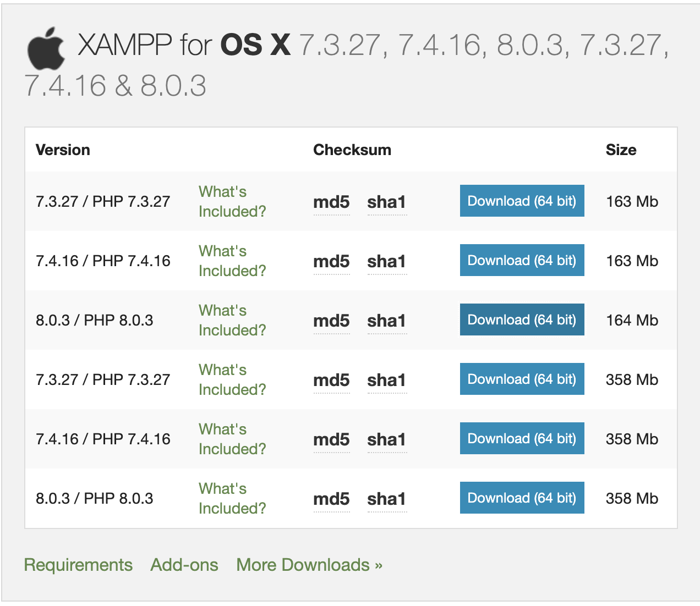This screenshot has height=606, width=700.
Task: Open the Requirements link
Action: tap(78, 565)
